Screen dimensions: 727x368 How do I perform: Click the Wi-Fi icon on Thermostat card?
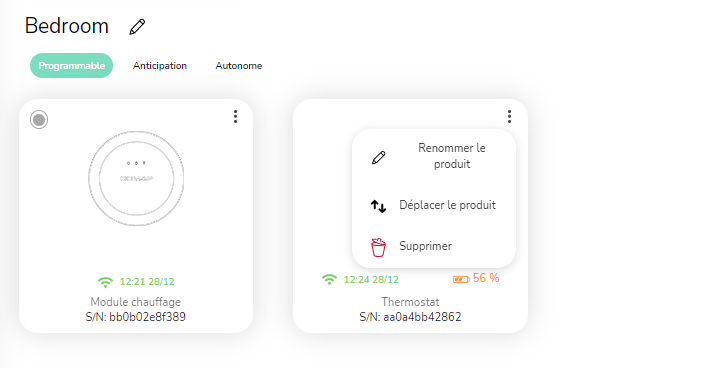pyautogui.click(x=329, y=279)
